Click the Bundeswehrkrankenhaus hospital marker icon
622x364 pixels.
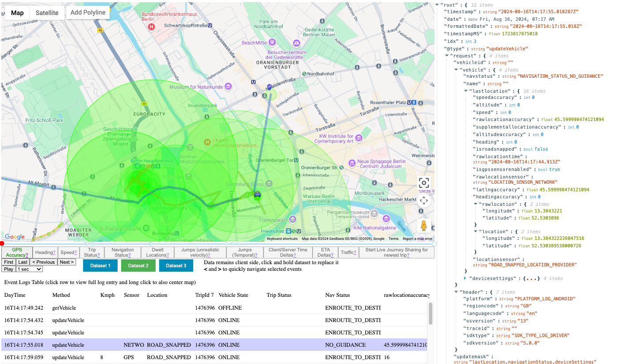point(152,27)
